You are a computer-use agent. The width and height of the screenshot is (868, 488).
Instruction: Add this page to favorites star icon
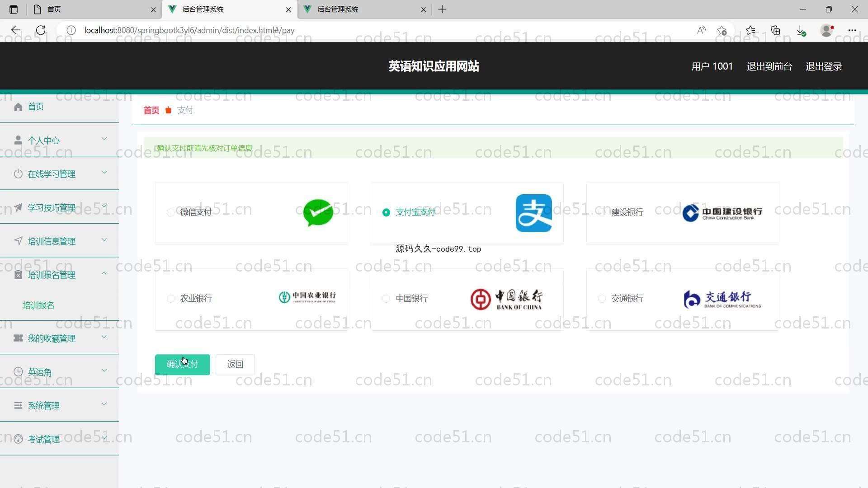pos(722,30)
